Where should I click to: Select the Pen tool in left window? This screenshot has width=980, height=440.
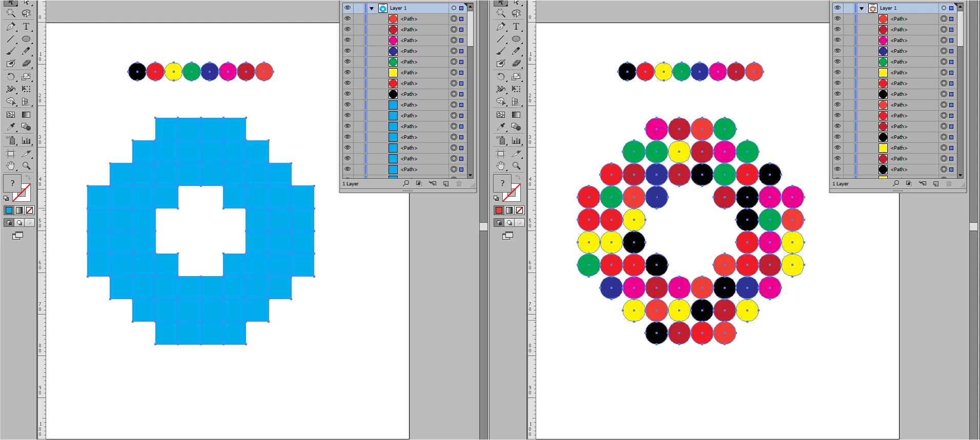(x=11, y=27)
